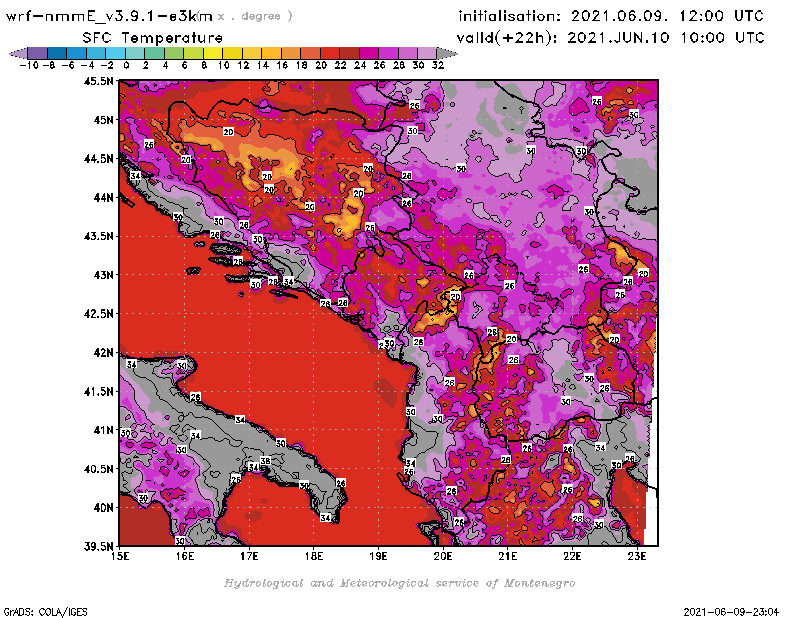Click the 45.5N latitude label

click(x=98, y=81)
